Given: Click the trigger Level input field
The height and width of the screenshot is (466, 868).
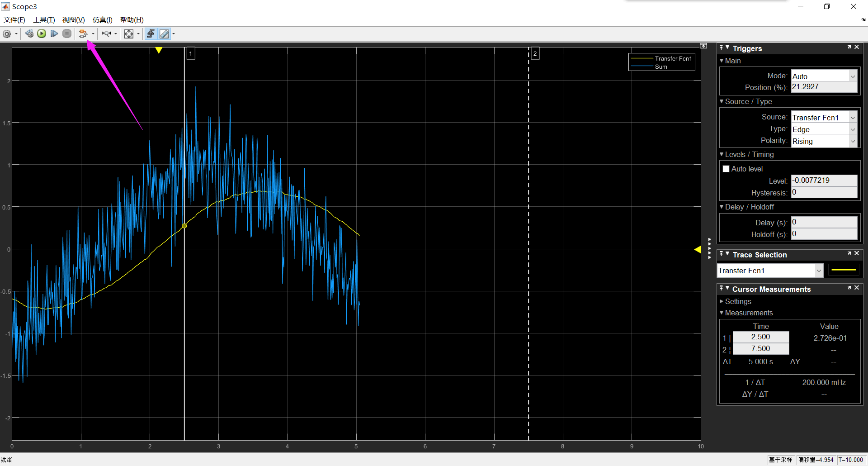Looking at the screenshot, I should [x=824, y=181].
